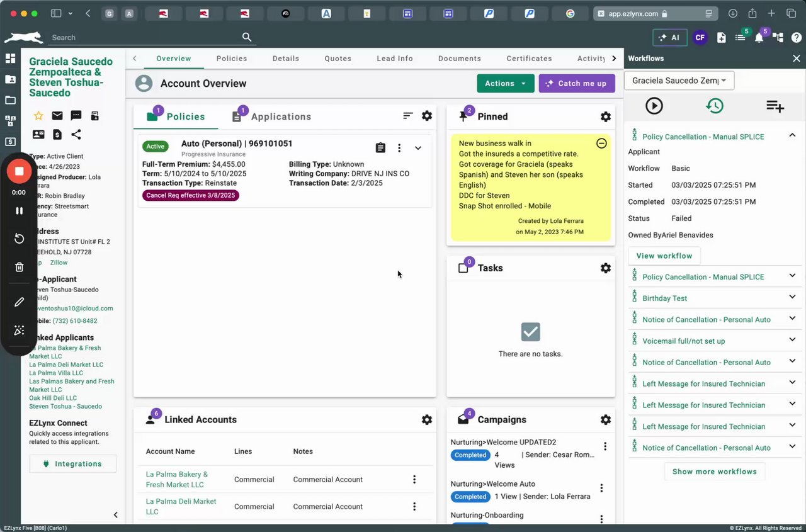The height and width of the screenshot is (532, 806).
Task: Click the new document plus icon
Action: (722, 38)
